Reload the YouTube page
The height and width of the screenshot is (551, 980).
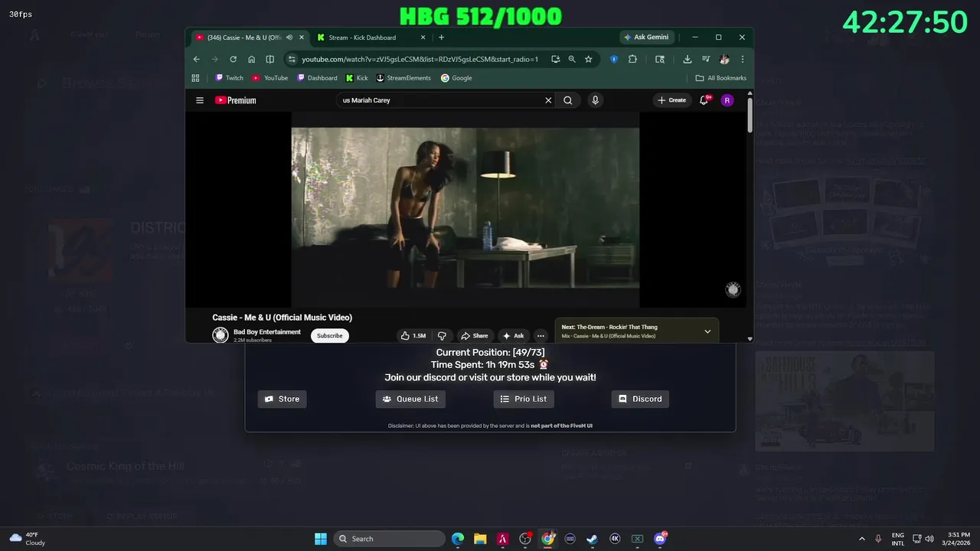(234, 59)
